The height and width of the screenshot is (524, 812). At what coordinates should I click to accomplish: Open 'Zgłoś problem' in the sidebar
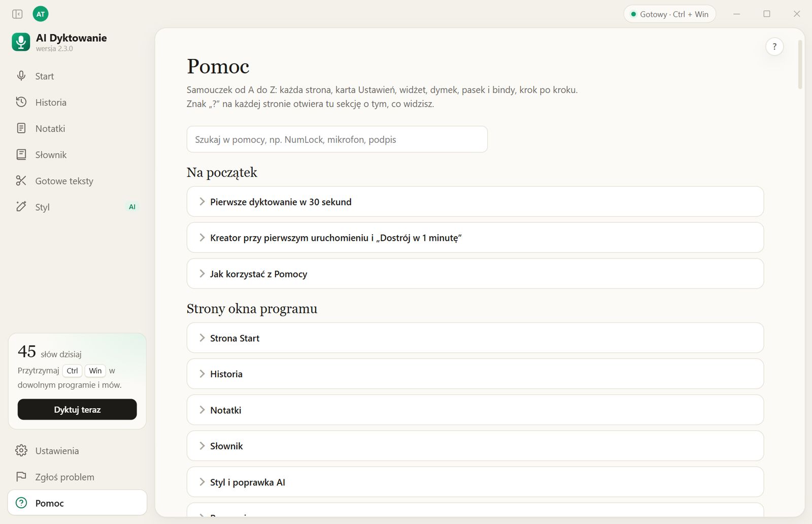coord(77,477)
